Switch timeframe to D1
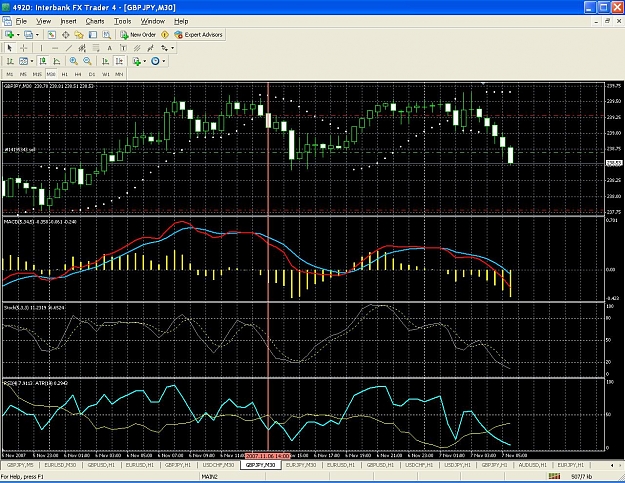The width and height of the screenshot is (625, 483). (x=92, y=74)
